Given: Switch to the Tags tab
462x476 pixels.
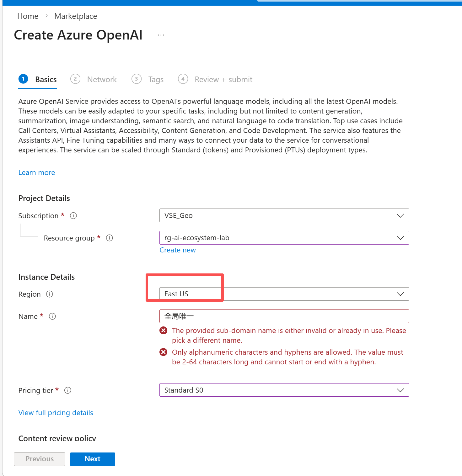Looking at the screenshot, I should 148,79.
